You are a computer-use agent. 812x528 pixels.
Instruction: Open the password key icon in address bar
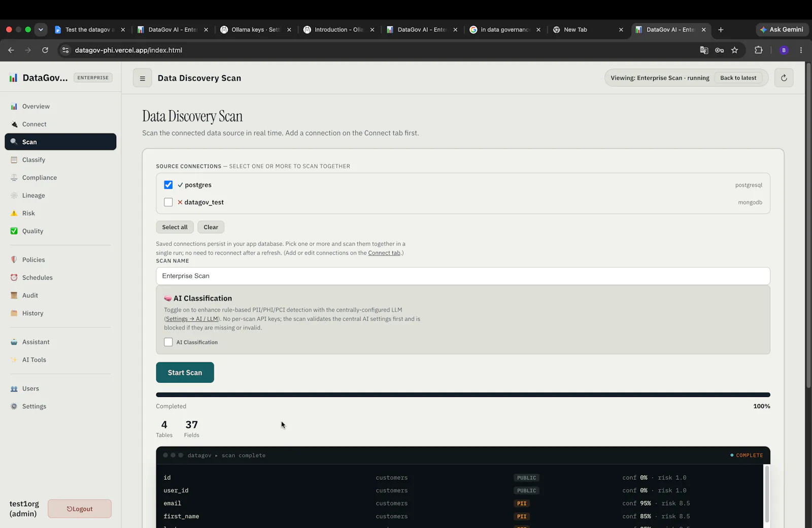coord(719,50)
